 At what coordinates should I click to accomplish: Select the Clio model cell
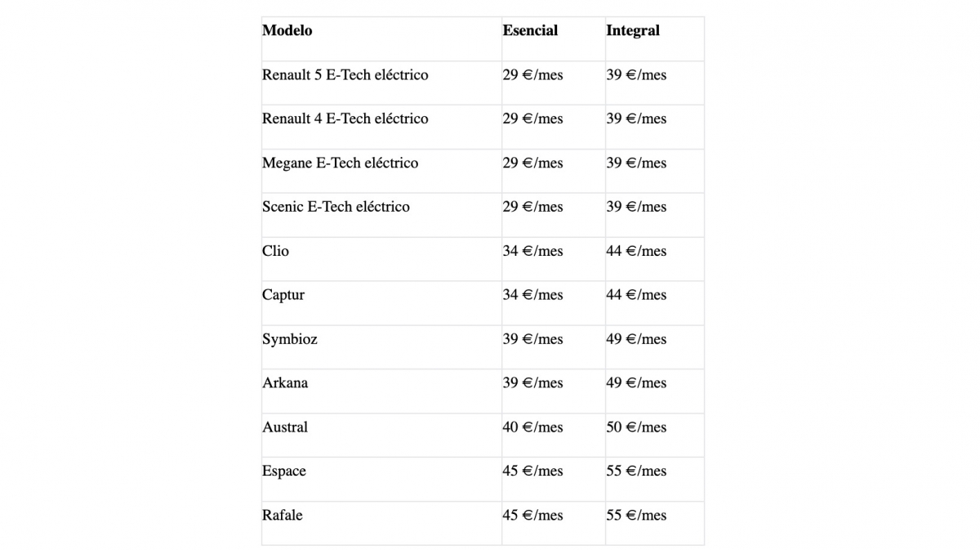pos(276,251)
